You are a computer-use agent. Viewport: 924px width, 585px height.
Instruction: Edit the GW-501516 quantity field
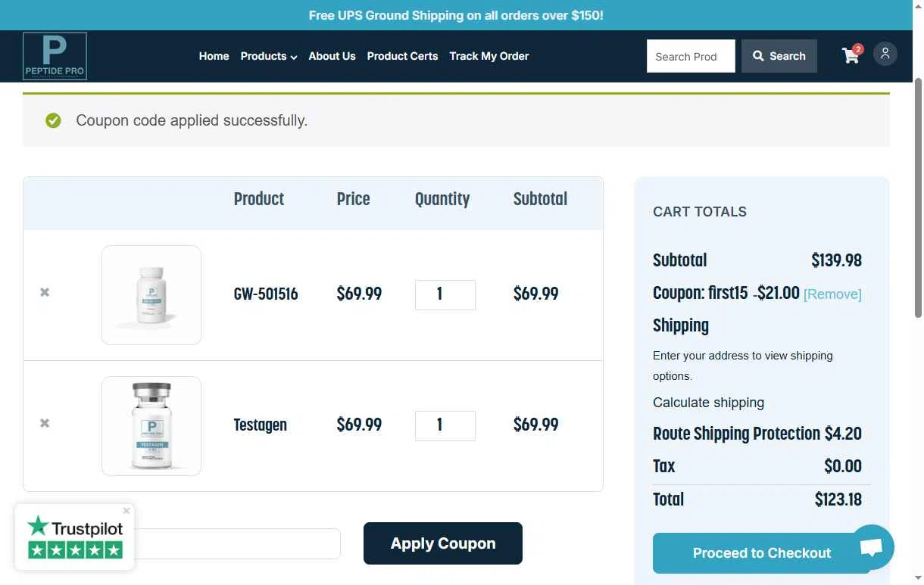[x=445, y=295]
